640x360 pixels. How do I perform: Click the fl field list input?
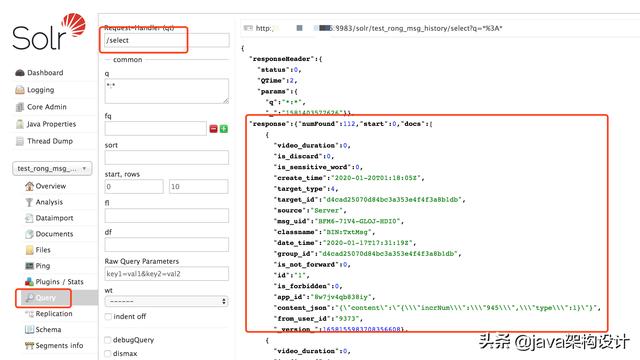(167, 216)
